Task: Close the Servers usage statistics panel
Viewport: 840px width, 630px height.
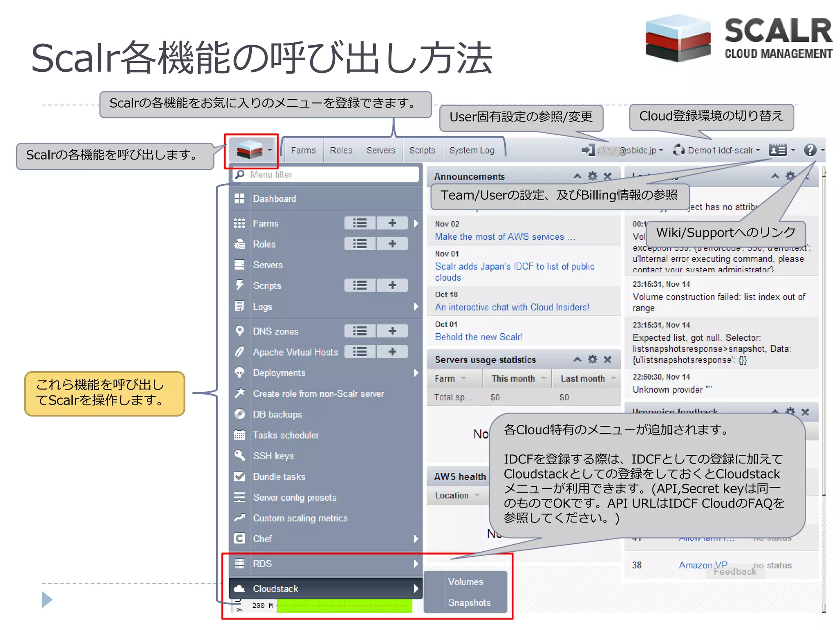Action: pos(608,360)
